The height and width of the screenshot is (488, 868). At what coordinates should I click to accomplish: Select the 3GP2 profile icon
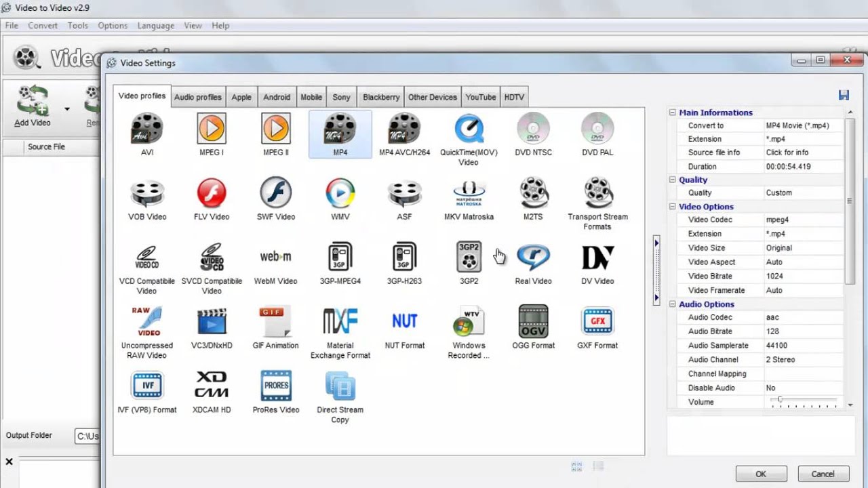pyautogui.click(x=469, y=263)
